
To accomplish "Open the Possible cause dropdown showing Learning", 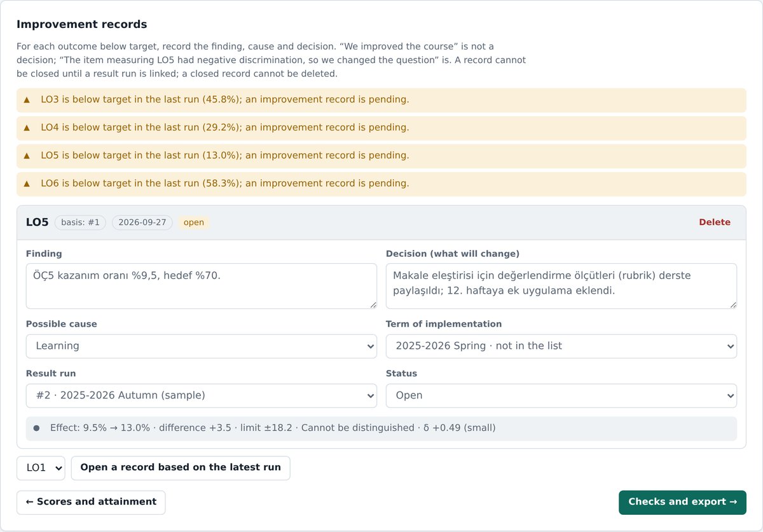I will pyautogui.click(x=202, y=346).
